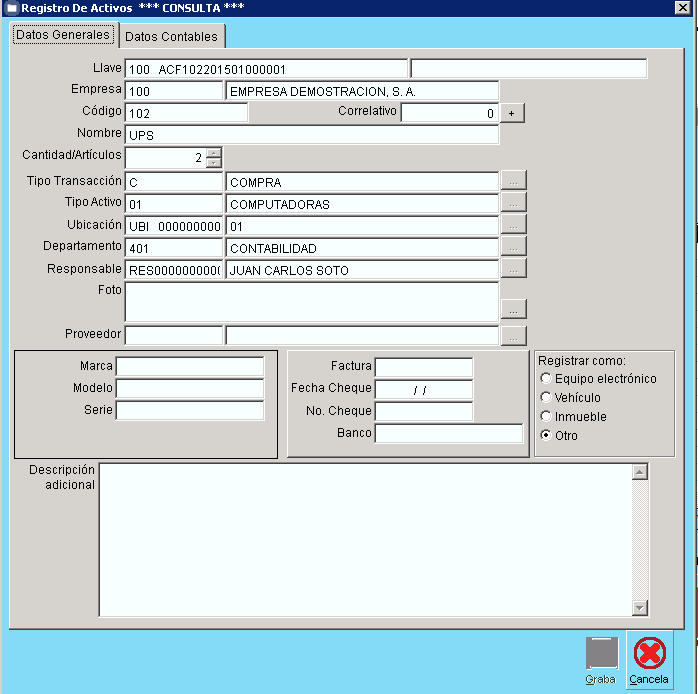Image resolution: width=698 pixels, height=694 pixels.
Task: Decrease Cantidad/Artículos with the down arrow
Action: (213, 162)
